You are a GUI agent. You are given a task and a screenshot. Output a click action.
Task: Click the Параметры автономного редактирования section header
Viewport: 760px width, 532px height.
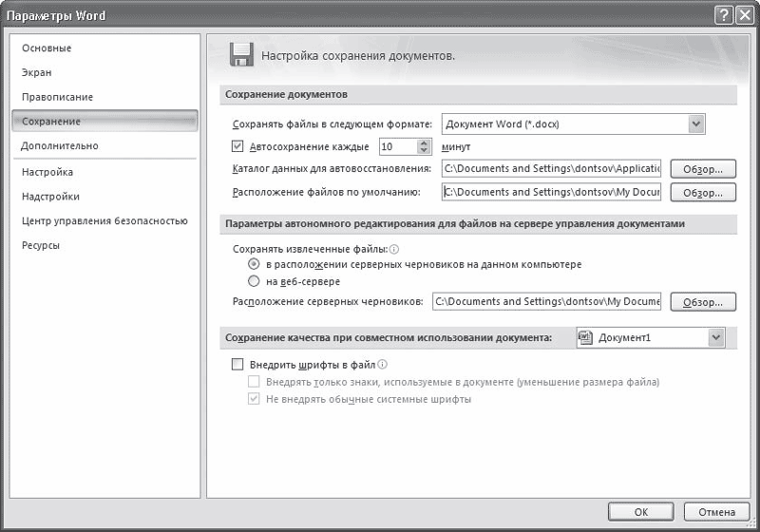click(x=479, y=224)
